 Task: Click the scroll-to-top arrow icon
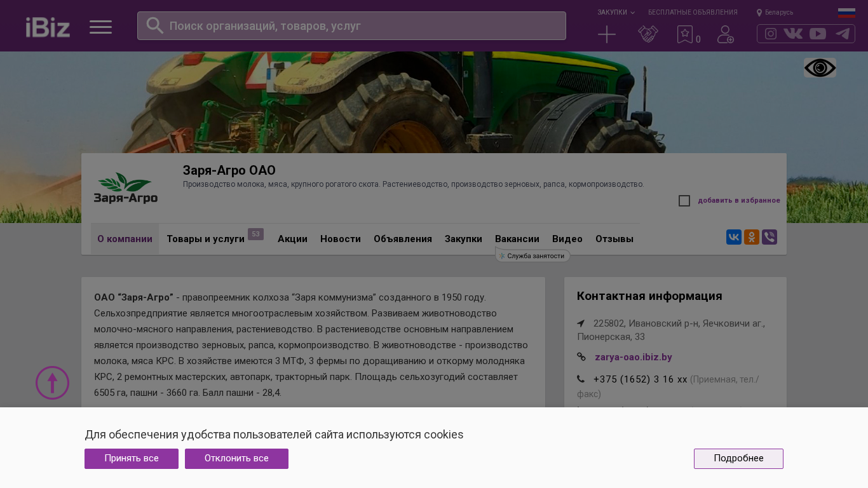tap(52, 383)
